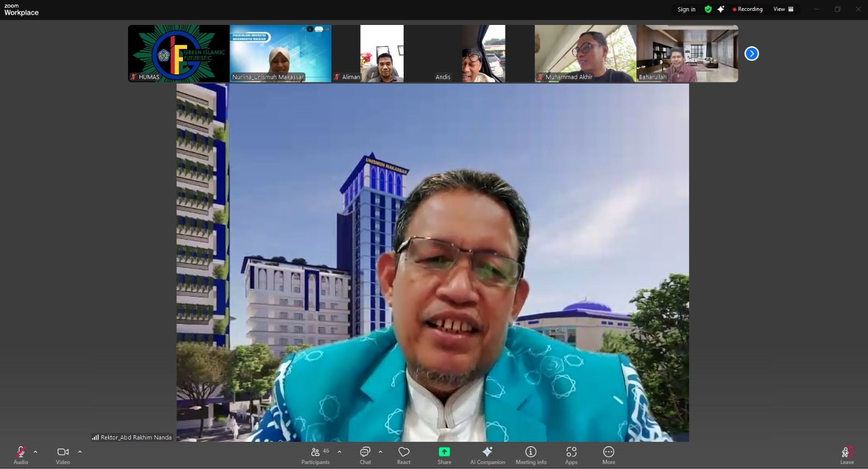Click the Sign in link

coord(686,9)
